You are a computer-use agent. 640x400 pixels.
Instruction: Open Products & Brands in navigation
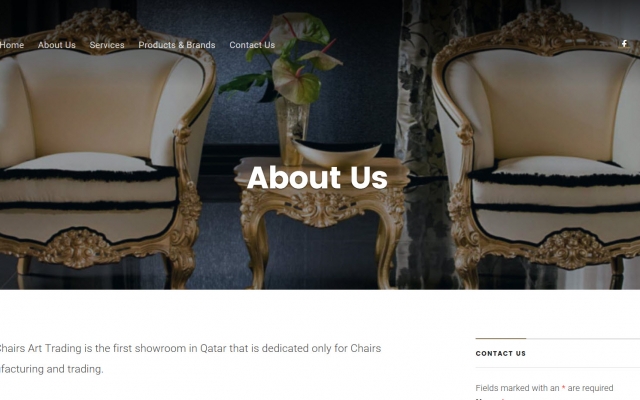click(x=177, y=45)
